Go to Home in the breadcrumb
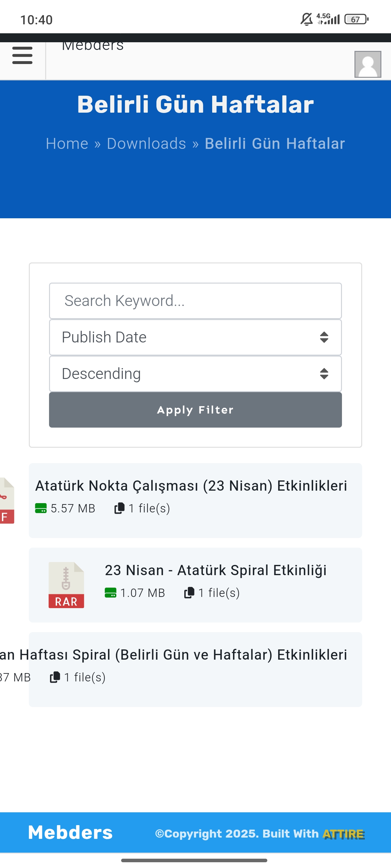Image resolution: width=391 pixels, height=868 pixels. click(67, 143)
